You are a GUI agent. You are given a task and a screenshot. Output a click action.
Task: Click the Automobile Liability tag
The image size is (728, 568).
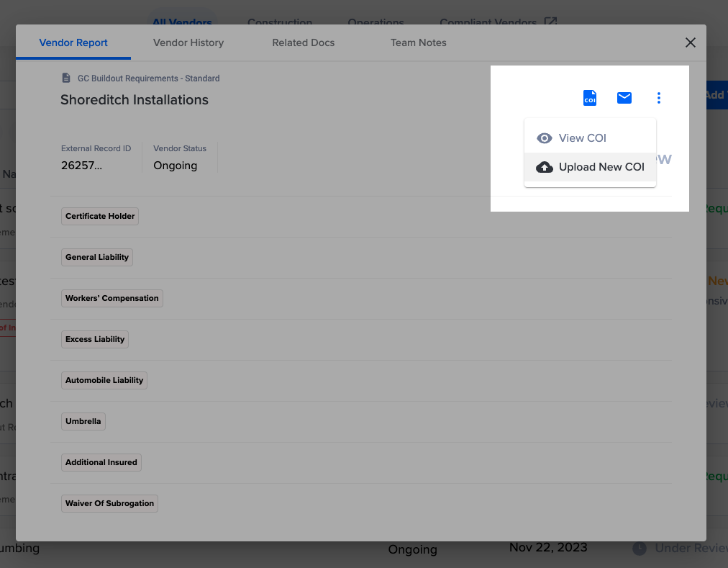coord(104,380)
